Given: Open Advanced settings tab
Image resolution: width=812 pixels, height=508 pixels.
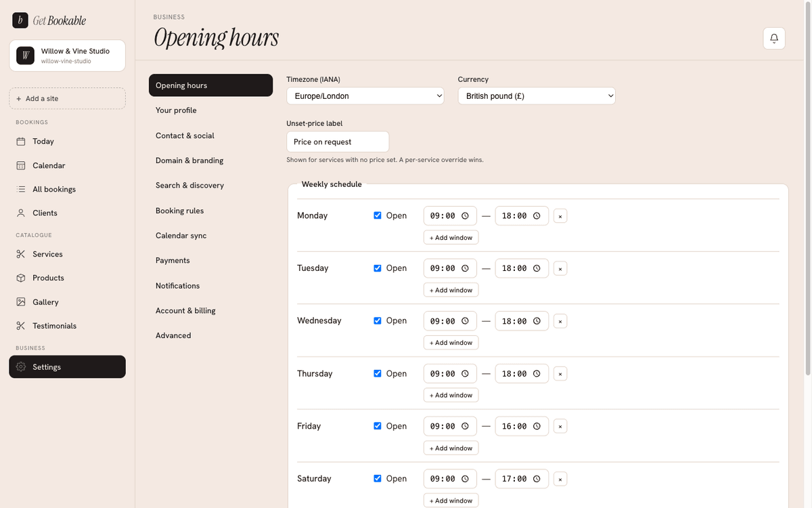Looking at the screenshot, I should 210,336.
